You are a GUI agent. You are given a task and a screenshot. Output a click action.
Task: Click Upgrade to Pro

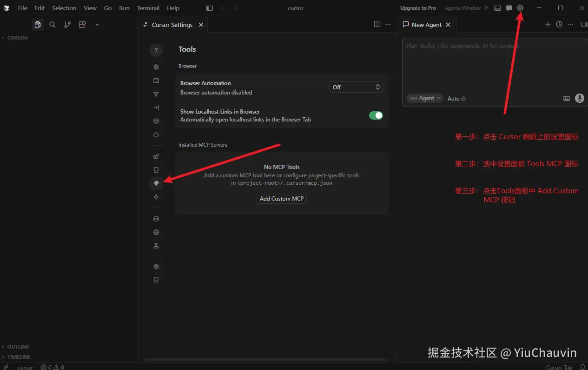(x=418, y=8)
